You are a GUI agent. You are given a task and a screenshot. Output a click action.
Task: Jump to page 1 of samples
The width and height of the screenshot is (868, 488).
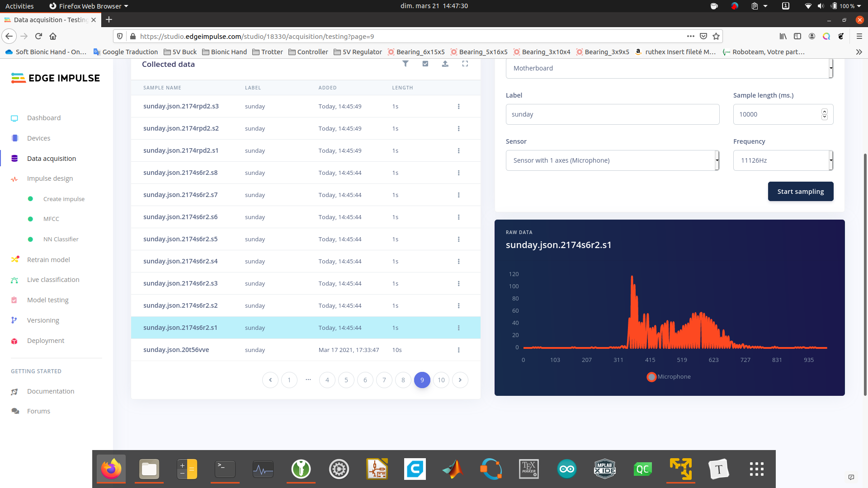point(289,380)
